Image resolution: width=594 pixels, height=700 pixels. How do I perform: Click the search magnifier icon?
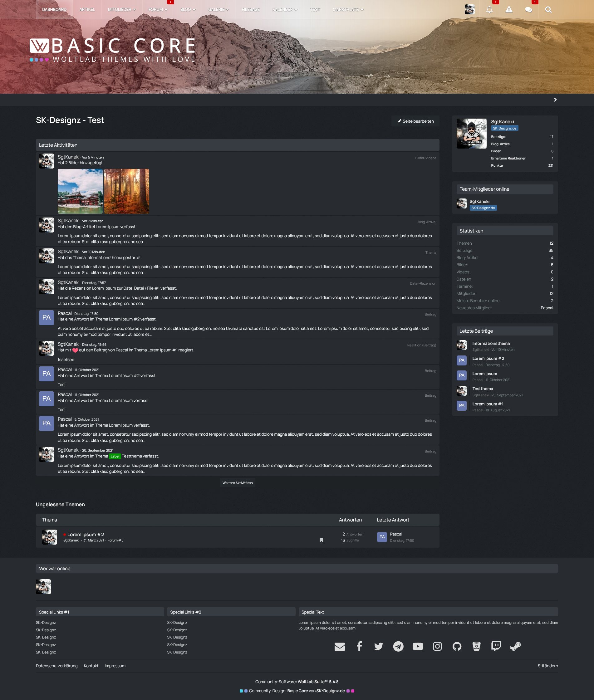(548, 10)
